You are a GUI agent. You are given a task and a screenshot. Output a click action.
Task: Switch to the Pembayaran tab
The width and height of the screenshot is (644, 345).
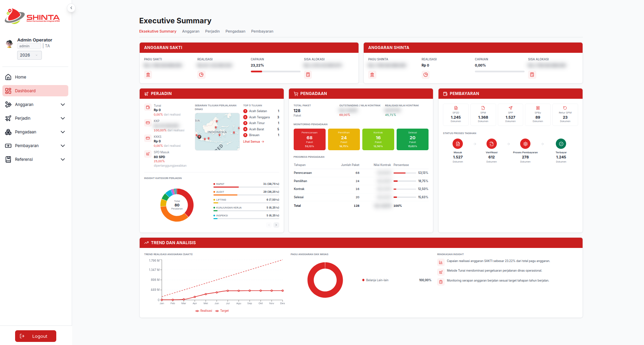[262, 31]
